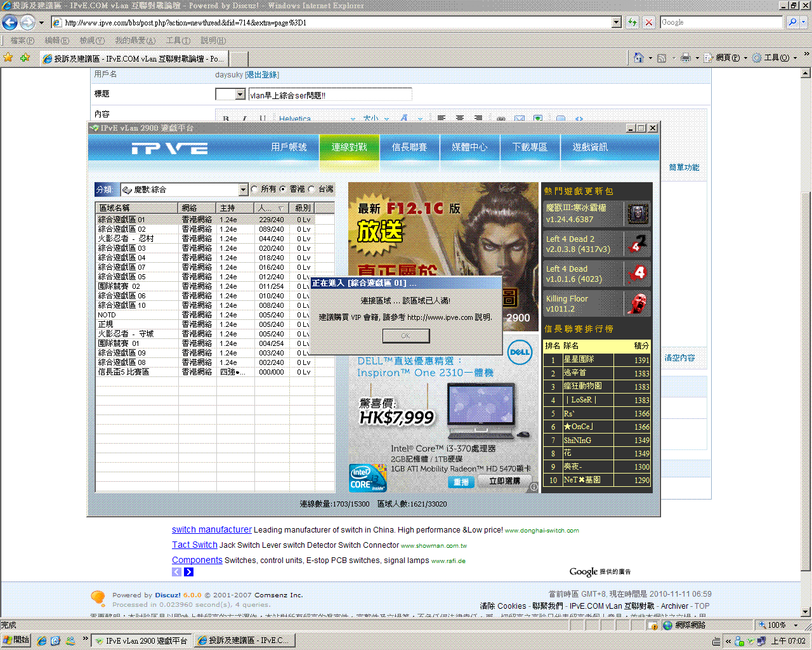Click the IE Back navigation arrow
812x650 pixels.
10,23
